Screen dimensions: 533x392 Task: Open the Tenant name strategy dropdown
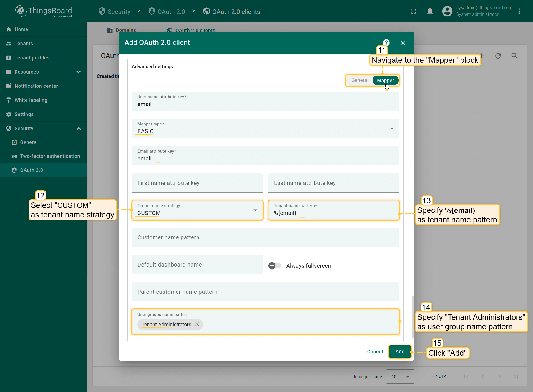tap(197, 210)
